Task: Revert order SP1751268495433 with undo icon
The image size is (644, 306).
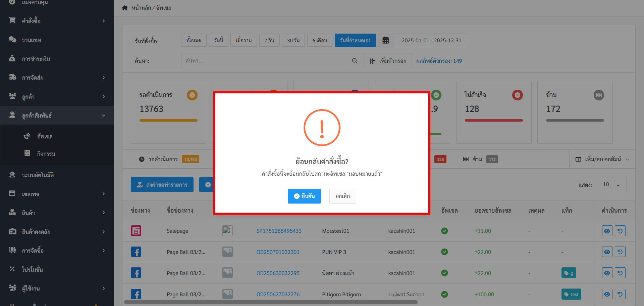Action: pos(620,231)
